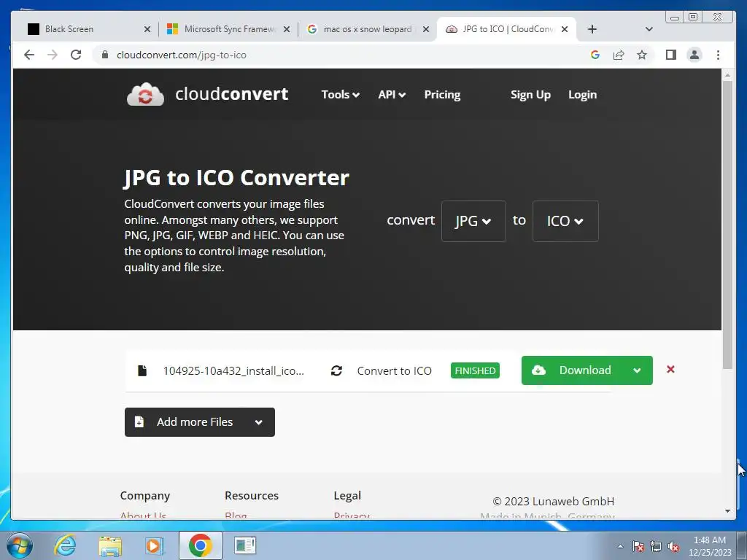Click the Resources footer heading

[252, 495]
